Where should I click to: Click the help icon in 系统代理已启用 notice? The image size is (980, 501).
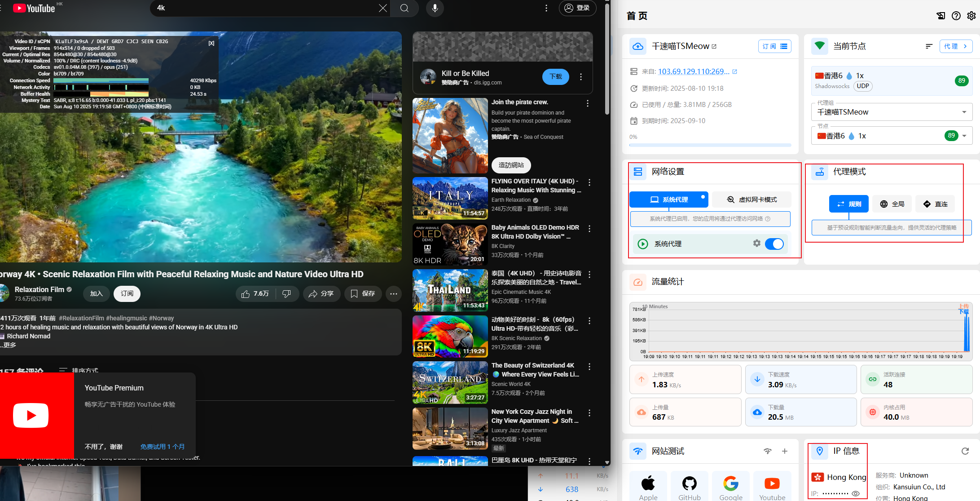click(x=768, y=219)
